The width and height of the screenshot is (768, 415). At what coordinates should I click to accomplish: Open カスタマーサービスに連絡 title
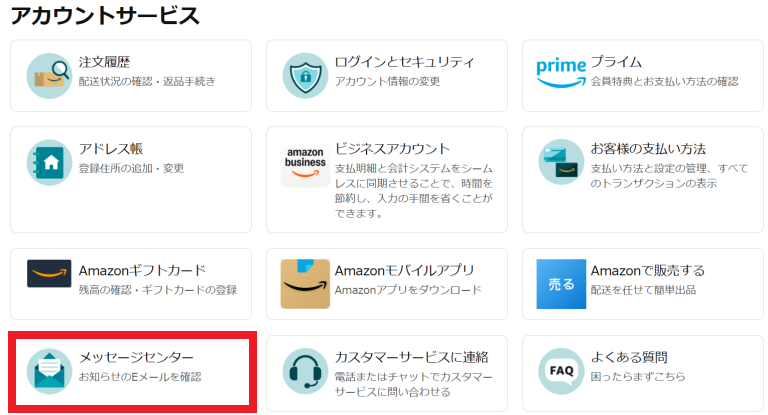411,357
